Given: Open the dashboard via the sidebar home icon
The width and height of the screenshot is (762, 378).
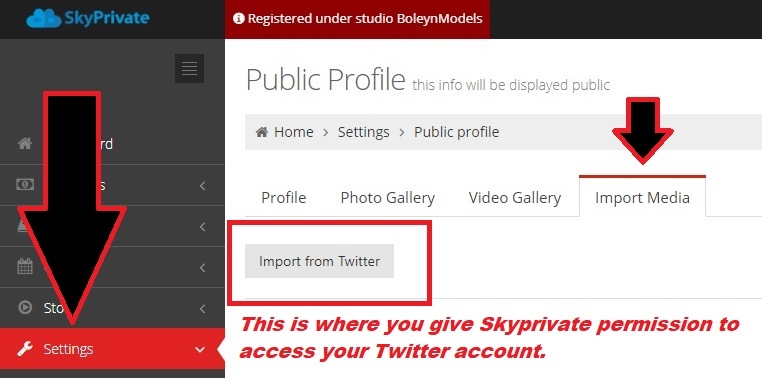Looking at the screenshot, I should (x=25, y=144).
